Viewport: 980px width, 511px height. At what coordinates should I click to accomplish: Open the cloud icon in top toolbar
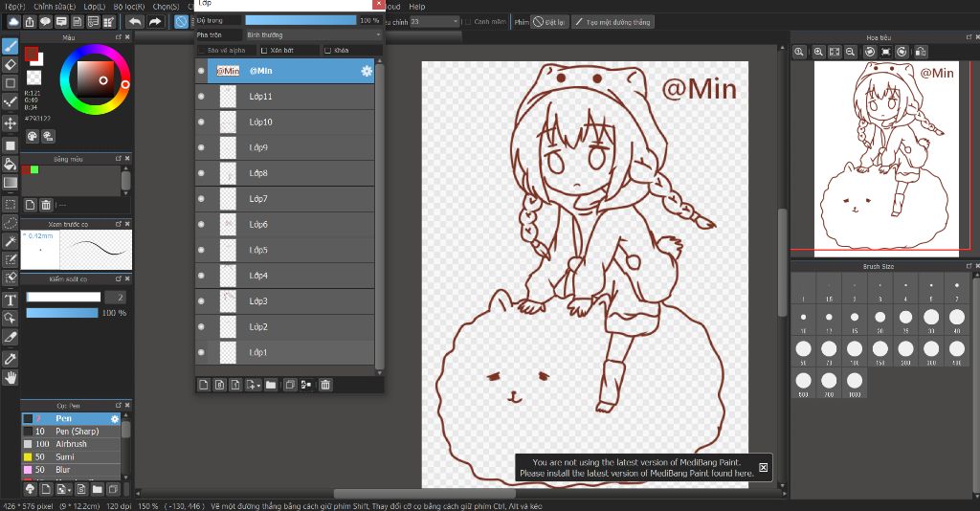13,22
